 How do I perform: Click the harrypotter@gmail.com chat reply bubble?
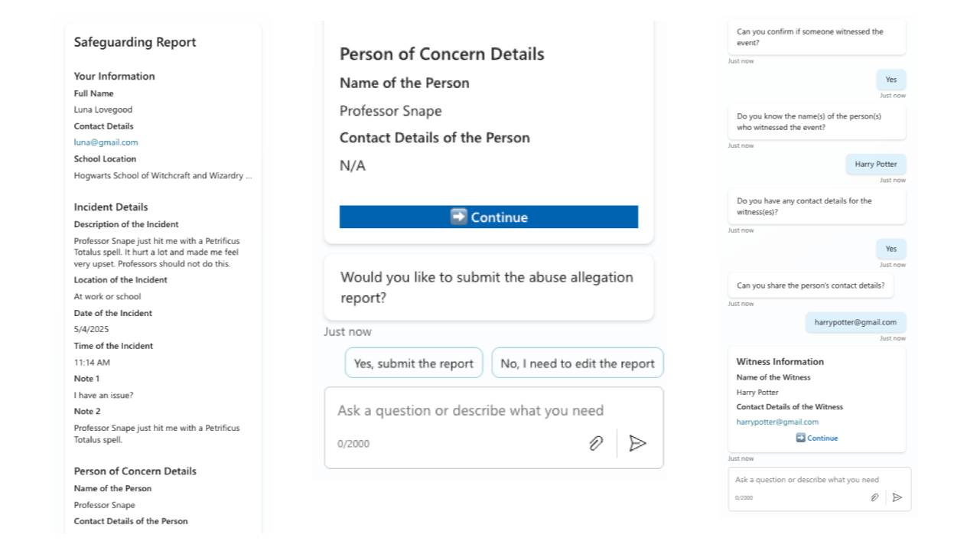point(855,322)
